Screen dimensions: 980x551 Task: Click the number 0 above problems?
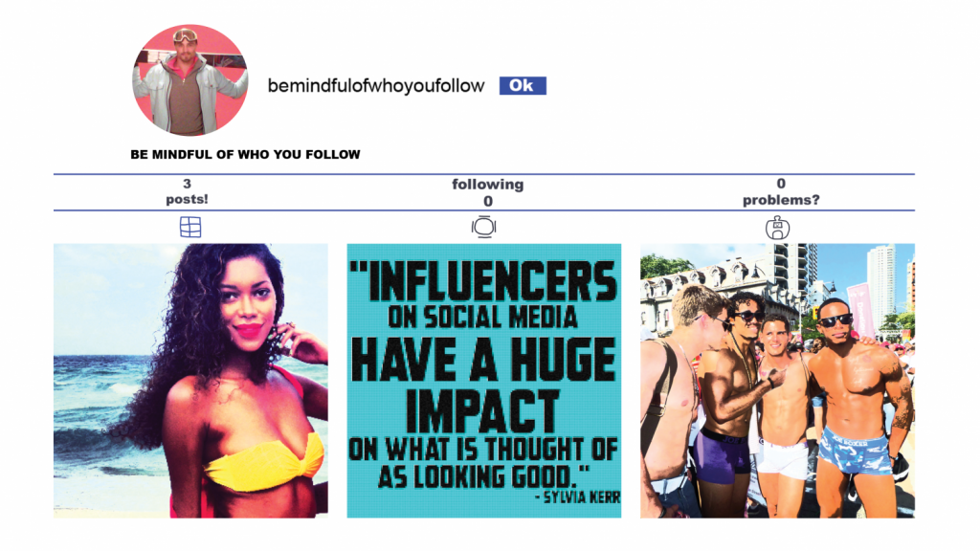[781, 184]
